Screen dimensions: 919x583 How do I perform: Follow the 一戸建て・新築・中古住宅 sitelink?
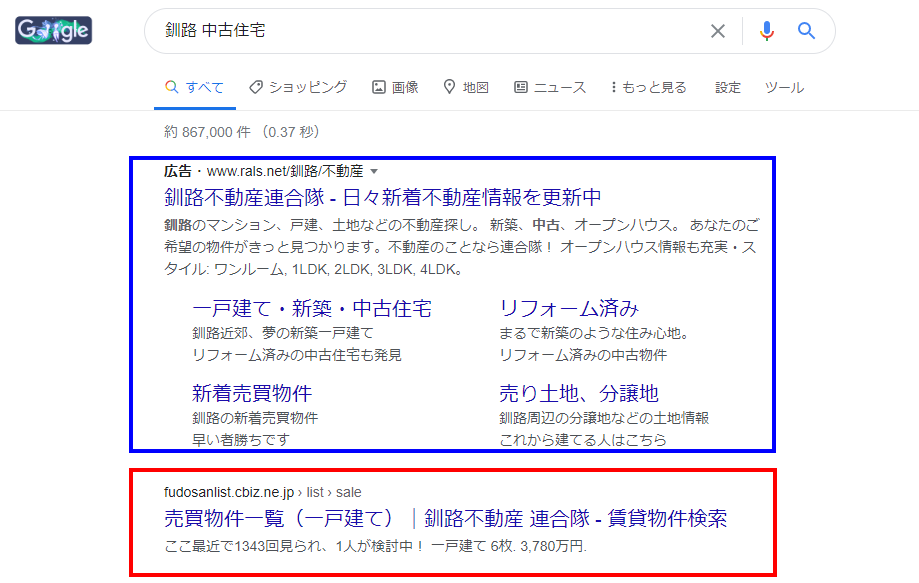pyautogui.click(x=312, y=308)
